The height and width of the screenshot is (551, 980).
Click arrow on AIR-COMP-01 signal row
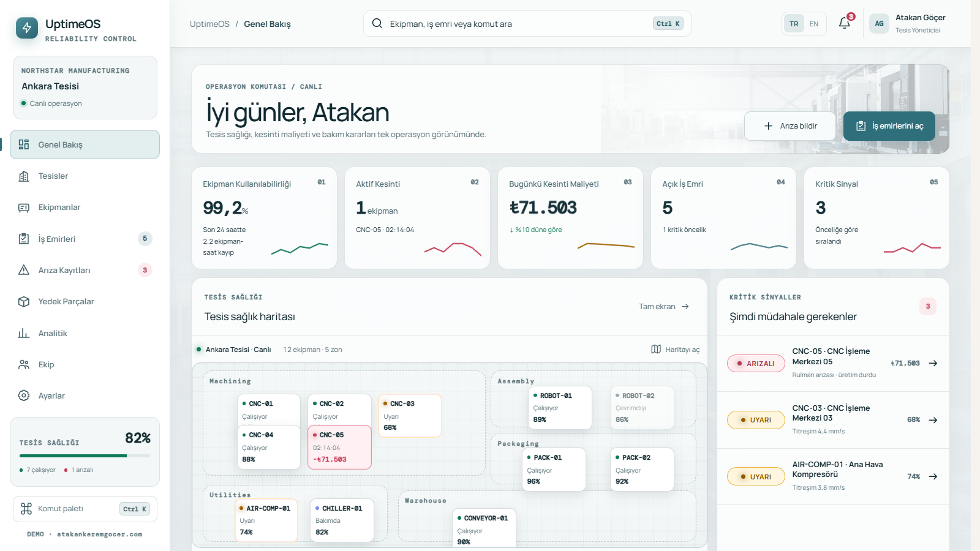933,476
